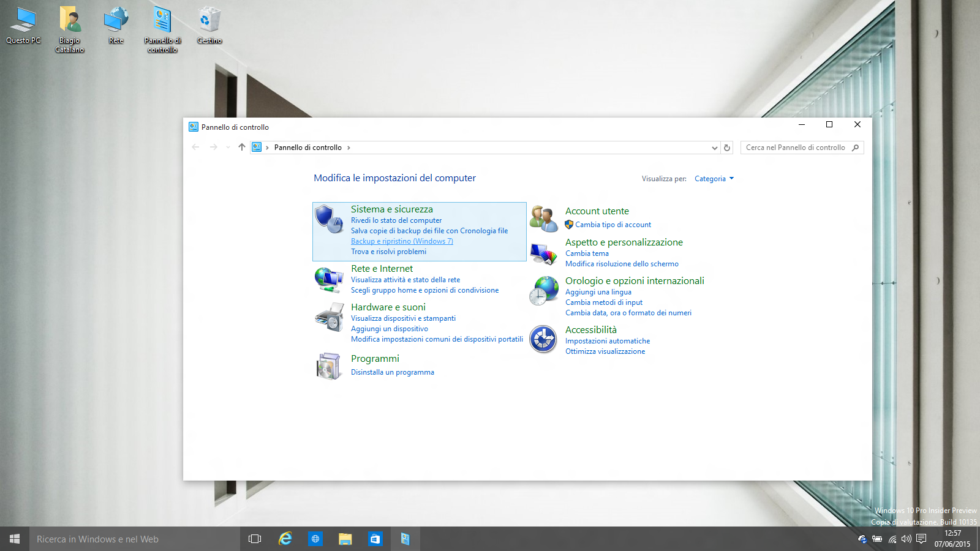Expand chevron after Pannello di controllo breadcrumb
This screenshot has width=980, height=551.
coord(349,148)
